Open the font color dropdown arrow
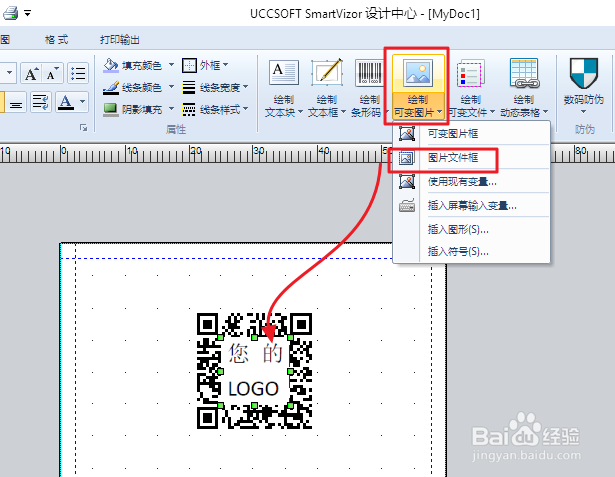This screenshot has width=615, height=477. click(x=82, y=102)
